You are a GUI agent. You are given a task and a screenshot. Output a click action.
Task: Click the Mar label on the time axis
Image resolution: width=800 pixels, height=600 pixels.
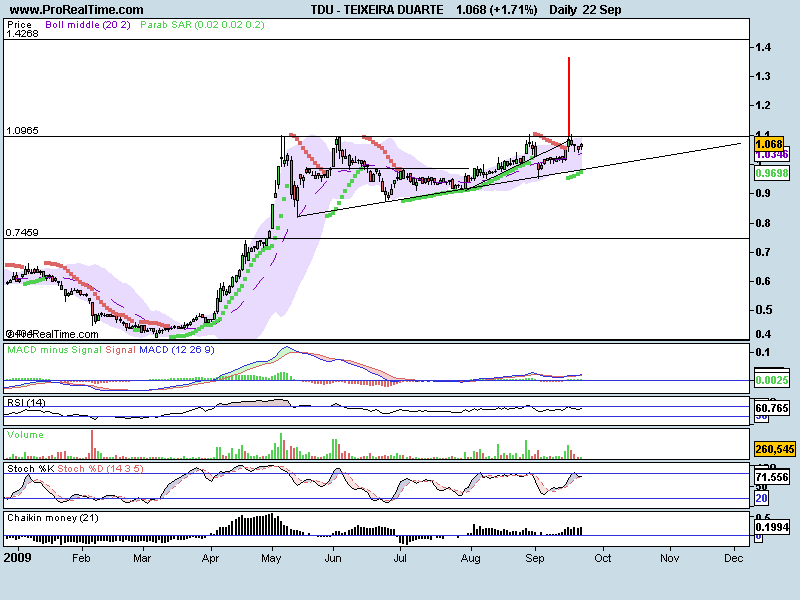[142, 558]
